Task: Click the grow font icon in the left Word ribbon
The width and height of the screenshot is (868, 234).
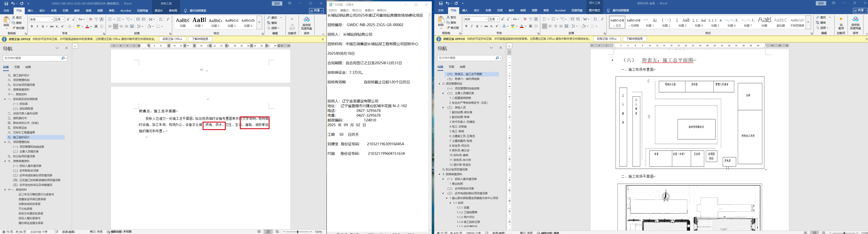Action: (68, 20)
